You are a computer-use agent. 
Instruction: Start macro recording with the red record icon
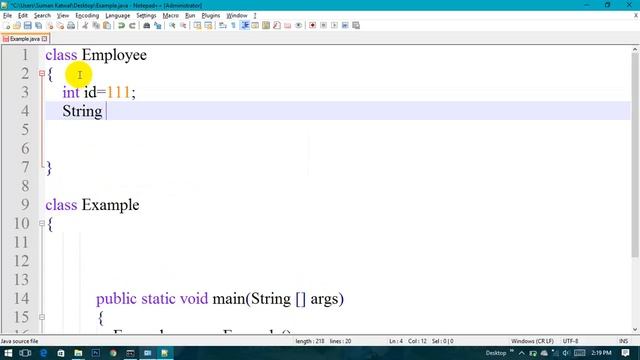click(x=312, y=25)
